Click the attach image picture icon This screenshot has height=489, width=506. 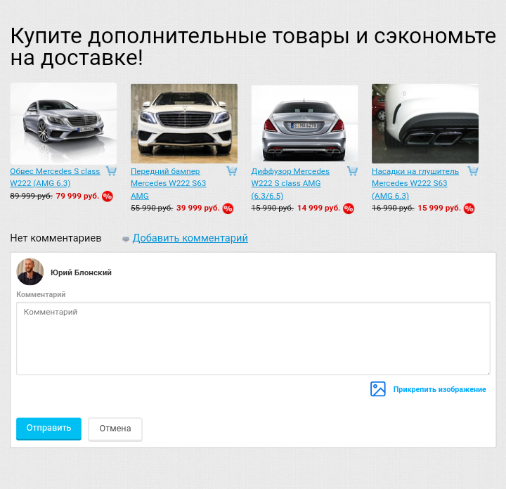[378, 389]
